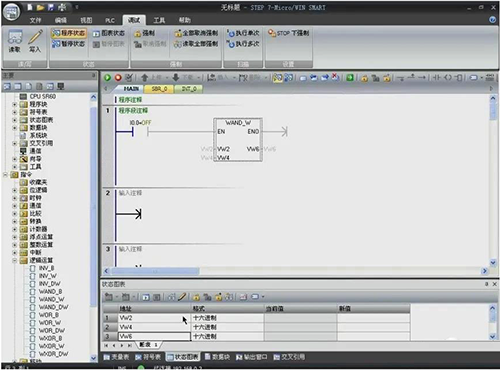
Task: Expand the Bit Logic (位逻辑) folder
Action: (15, 190)
